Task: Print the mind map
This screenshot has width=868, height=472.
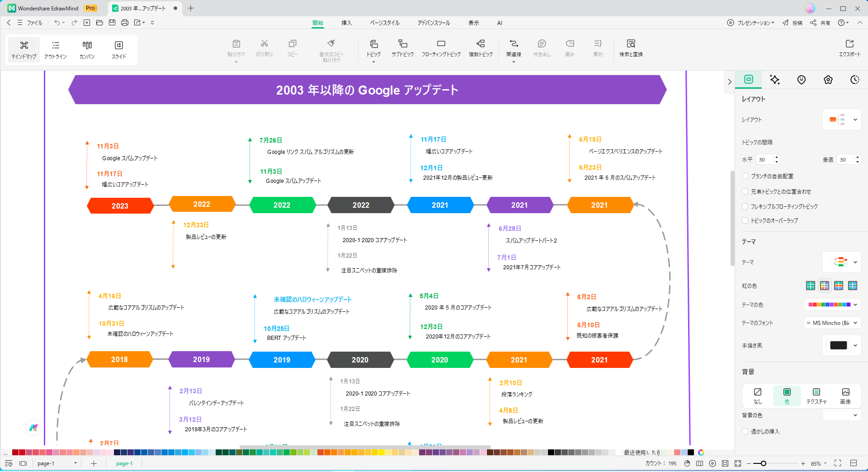Action: tap(125, 23)
